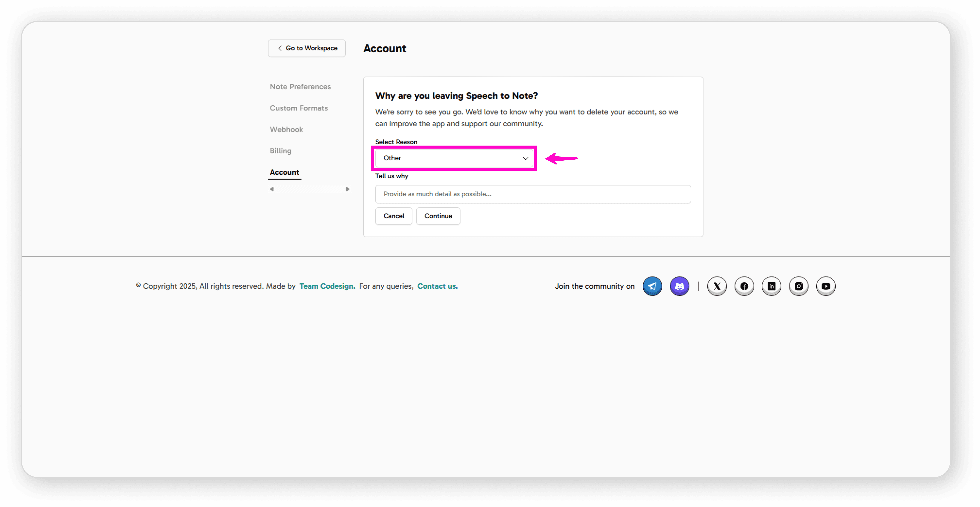Open the Discord community icon
Screen dimensions: 980x507
[679, 286]
